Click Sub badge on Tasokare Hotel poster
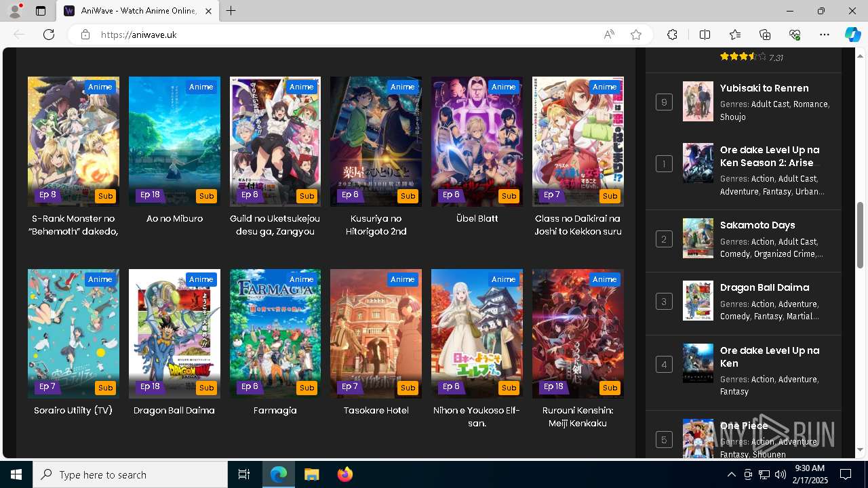Screen dimensions: 868x488 [408, 388]
